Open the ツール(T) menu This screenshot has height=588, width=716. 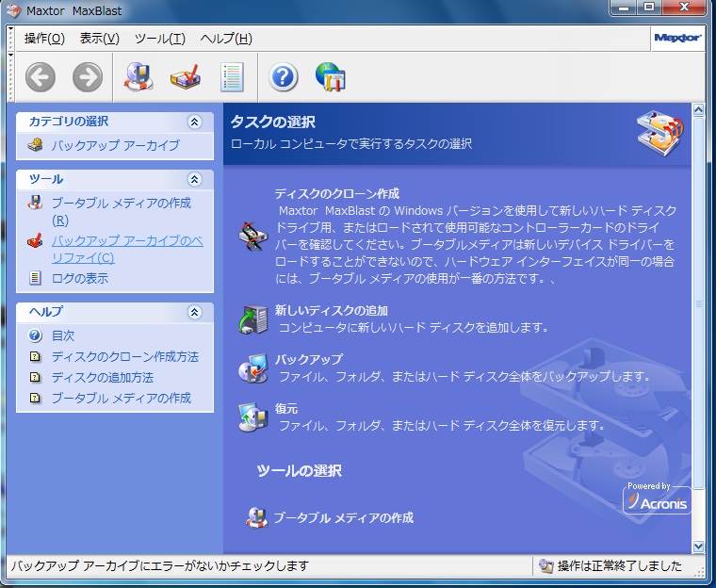click(x=160, y=39)
